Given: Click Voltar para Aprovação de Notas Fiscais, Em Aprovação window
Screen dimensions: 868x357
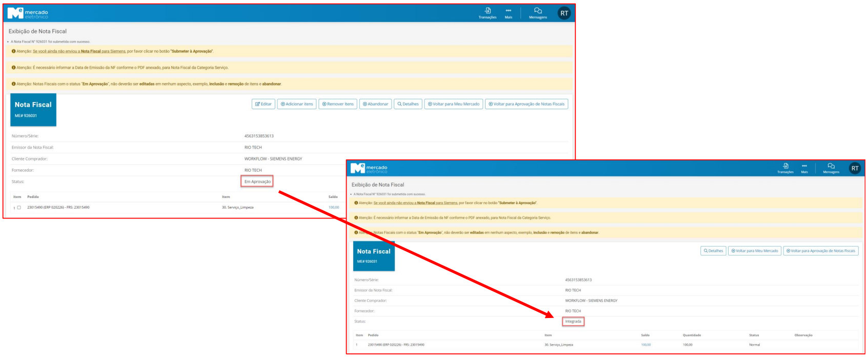Looking at the screenshot, I should click(527, 104).
